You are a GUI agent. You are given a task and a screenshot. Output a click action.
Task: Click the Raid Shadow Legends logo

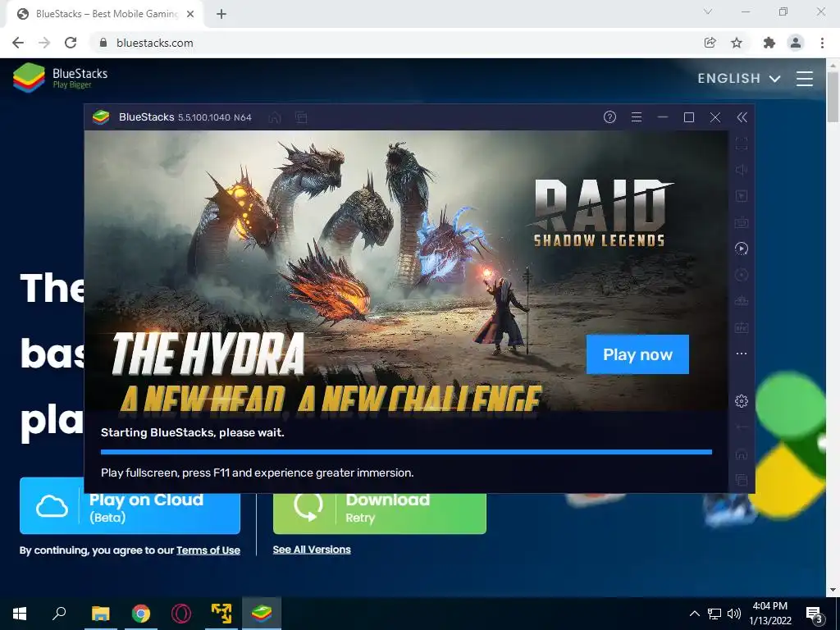(600, 212)
